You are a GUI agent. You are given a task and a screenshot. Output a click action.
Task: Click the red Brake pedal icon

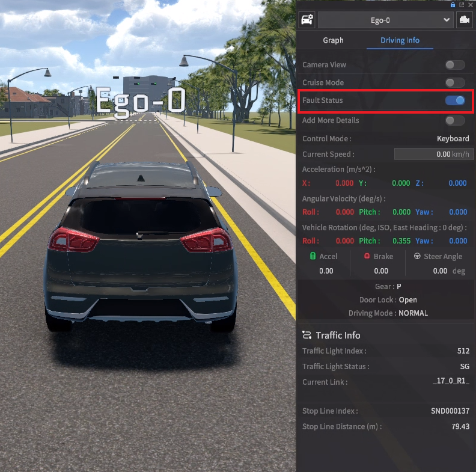coord(367,256)
